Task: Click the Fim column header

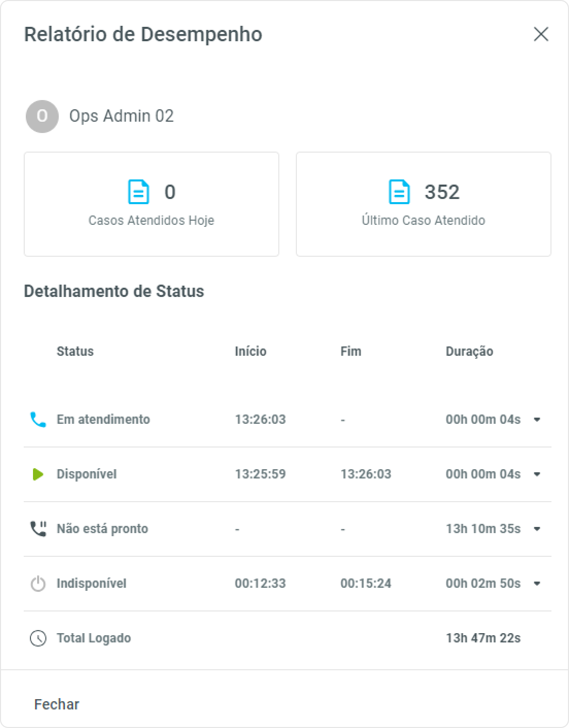Action: pyautogui.click(x=350, y=352)
